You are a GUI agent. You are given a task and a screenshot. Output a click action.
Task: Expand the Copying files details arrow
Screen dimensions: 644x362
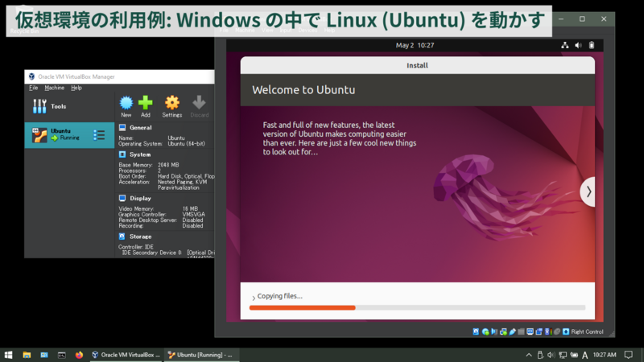pos(254,297)
